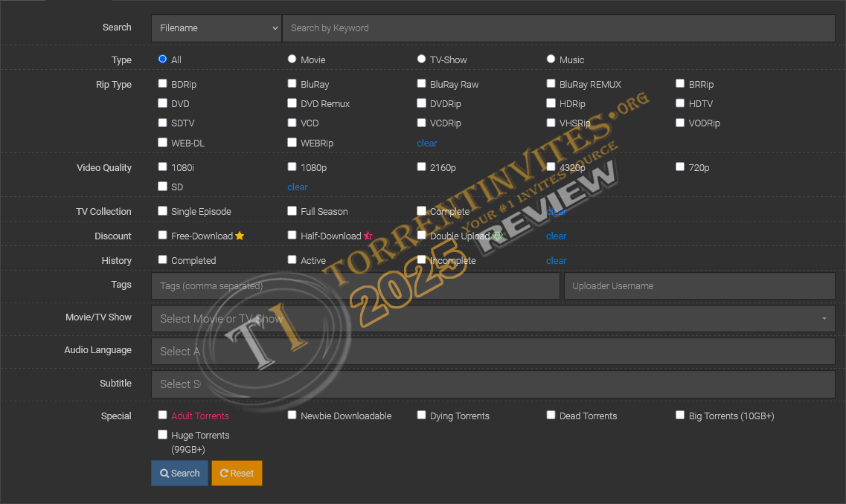Focus the Search by Keyword field
Screen dimensions: 846x504
point(558,28)
